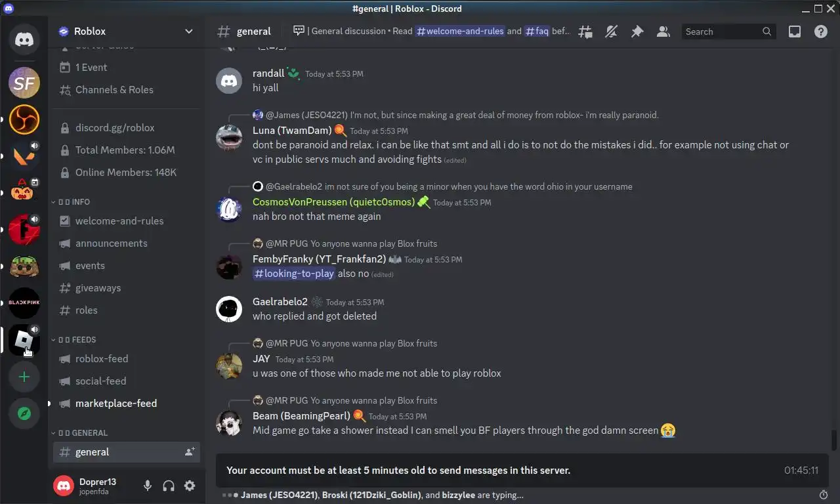Collapse the FEEDS channel category

tap(73, 339)
